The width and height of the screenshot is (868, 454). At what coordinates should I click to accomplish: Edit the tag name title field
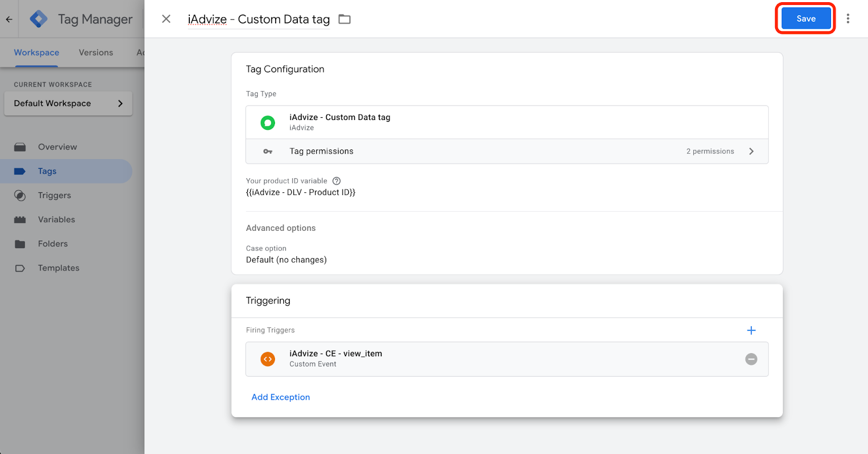[x=258, y=20]
